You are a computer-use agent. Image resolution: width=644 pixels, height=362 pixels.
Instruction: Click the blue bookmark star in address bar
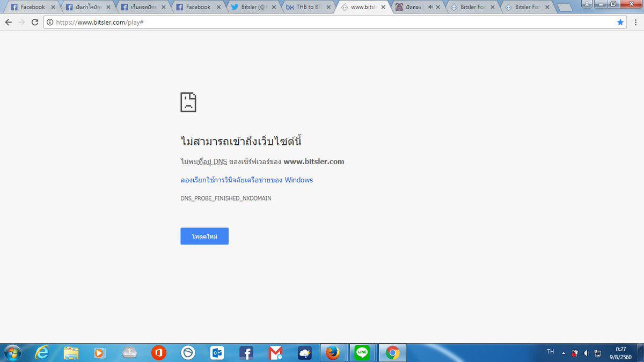(620, 22)
